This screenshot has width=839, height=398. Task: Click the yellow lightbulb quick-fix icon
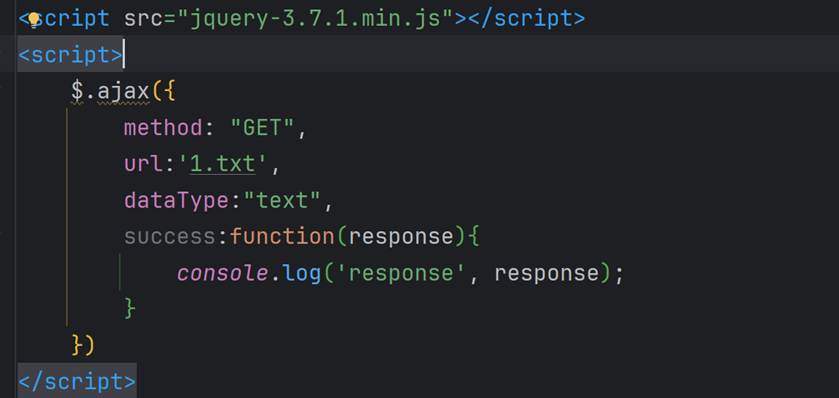click(34, 20)
